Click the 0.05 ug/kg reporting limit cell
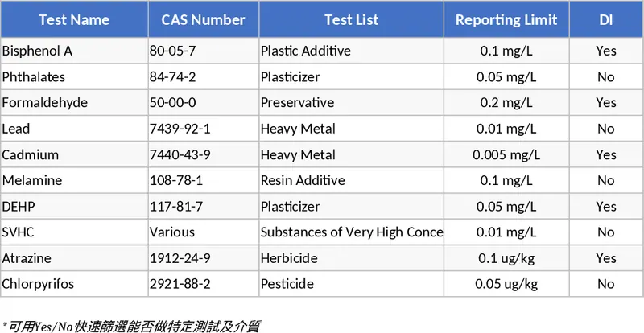This screenshot has width=644, height=333. [x=506, y=284]
